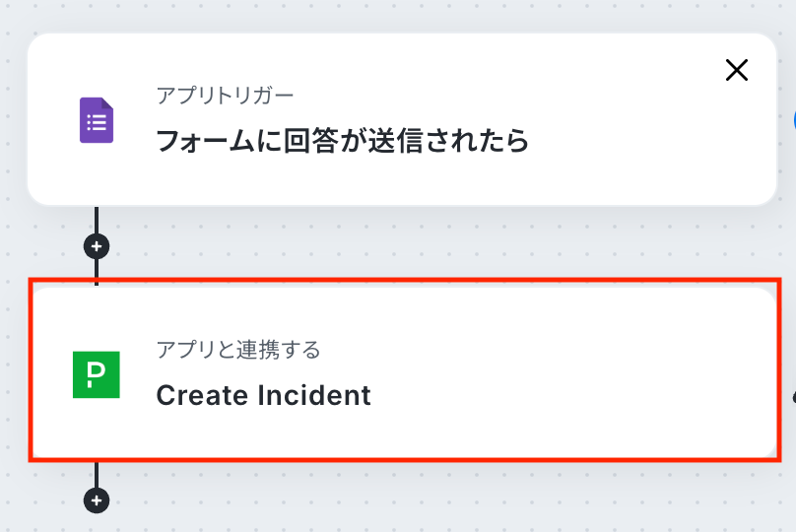796x532 pixels.
Task: Click the green PagerDuty icon
Action: tap(97, 373)
